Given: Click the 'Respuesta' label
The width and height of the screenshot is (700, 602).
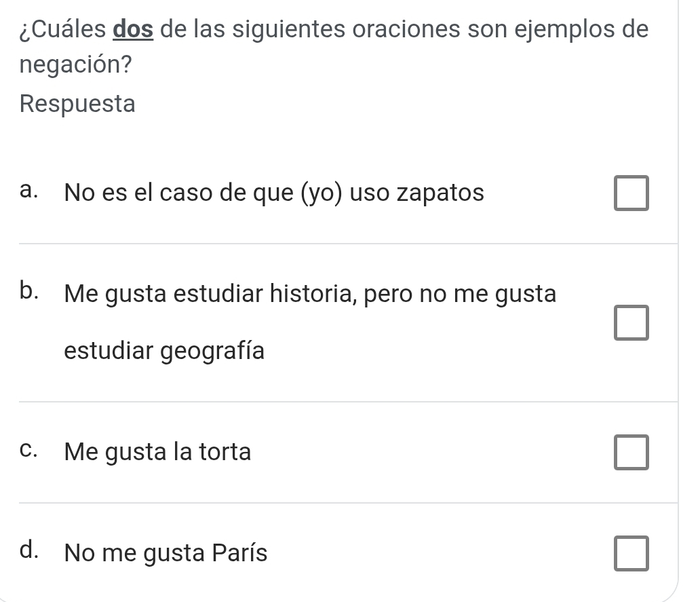Looking at the screenshot, I should tap(77, 104).
